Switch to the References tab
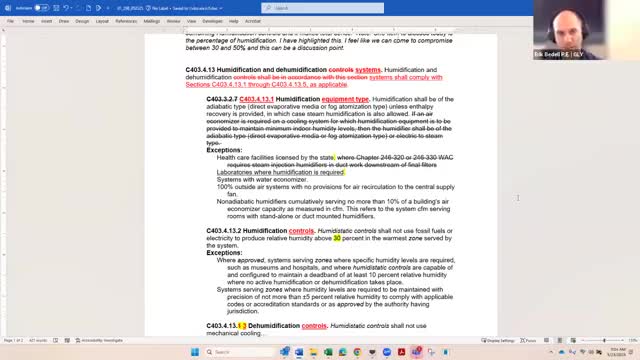Image resolution: width=640 pixels, height=360 pixels. coord(126,21)
